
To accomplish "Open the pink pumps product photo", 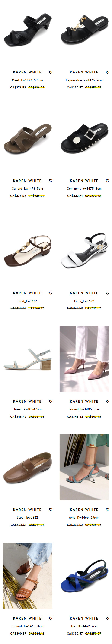I will tap(84, 359).
